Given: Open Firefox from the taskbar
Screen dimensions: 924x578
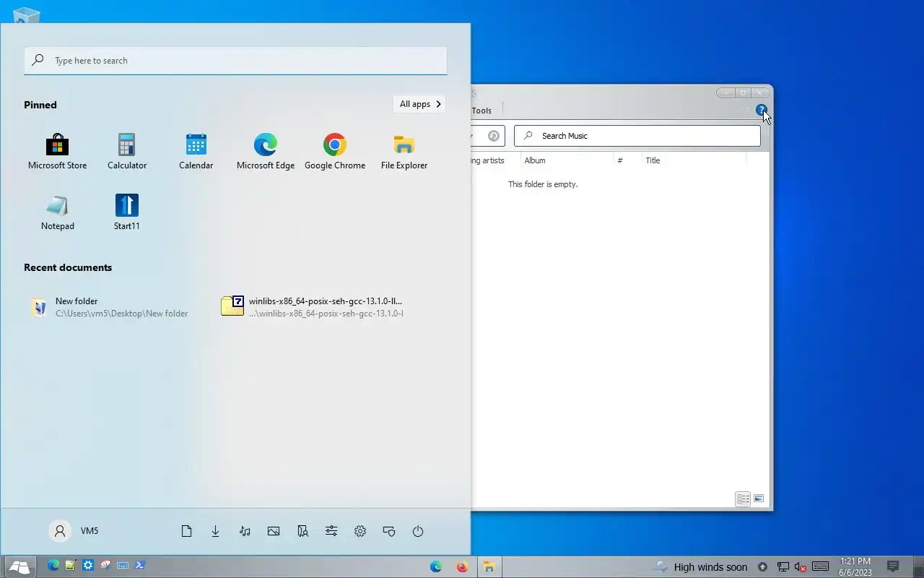Looking at the screenshot, I should pyautogui.click(x=462, y=567).
